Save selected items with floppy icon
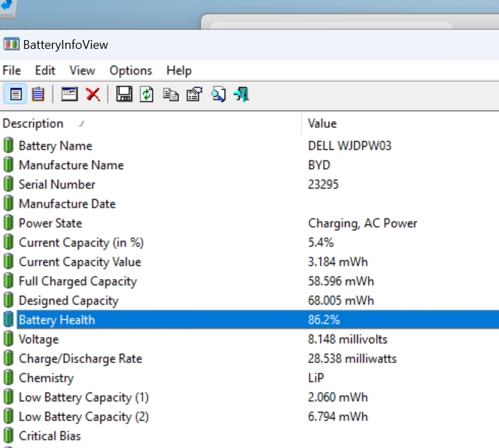Viewport: 499px width, 448px height. (x=124, y=94)
